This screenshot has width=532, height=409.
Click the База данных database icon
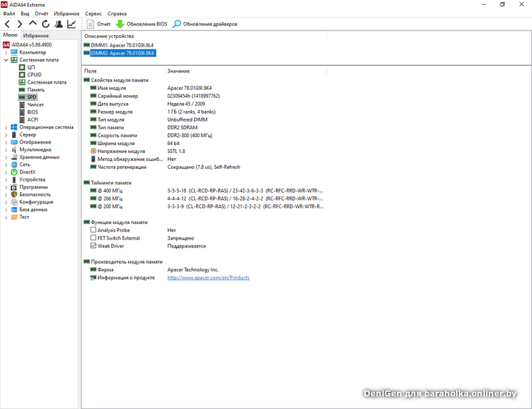14,209
